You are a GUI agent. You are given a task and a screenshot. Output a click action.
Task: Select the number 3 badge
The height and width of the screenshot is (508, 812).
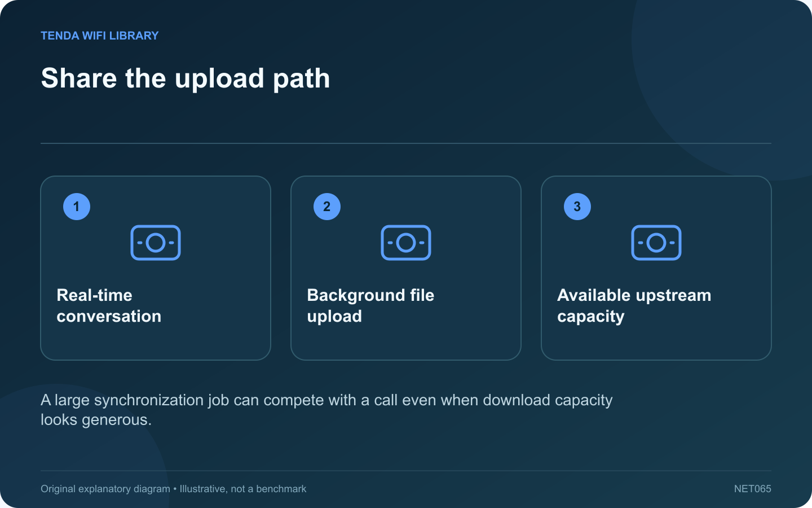click(577, 207)
